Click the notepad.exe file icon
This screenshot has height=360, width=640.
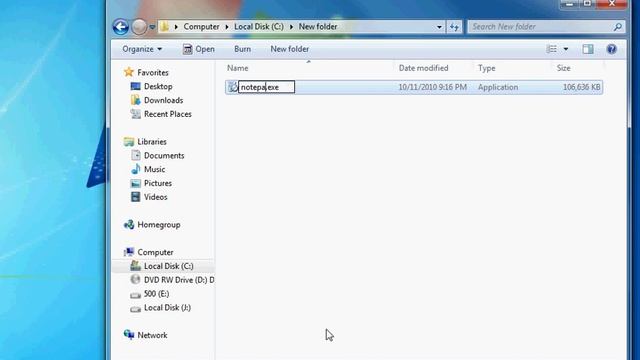coord(233,87)
